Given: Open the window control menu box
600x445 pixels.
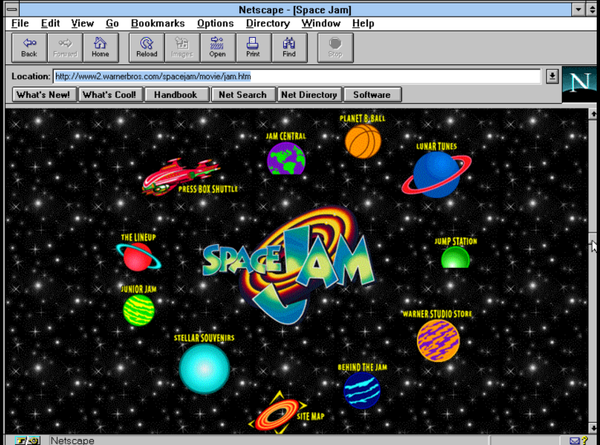Looking at the screenshot, I should point(12,9).
